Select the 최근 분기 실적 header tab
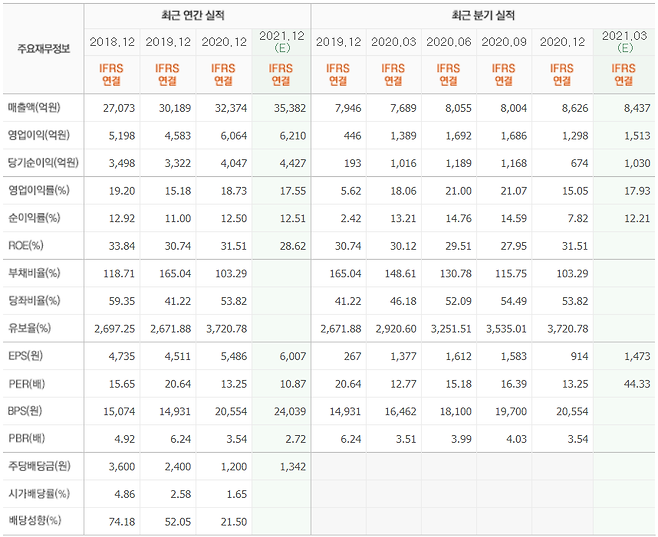The height and width of the screenshot is (537, 658). point(483,16)
